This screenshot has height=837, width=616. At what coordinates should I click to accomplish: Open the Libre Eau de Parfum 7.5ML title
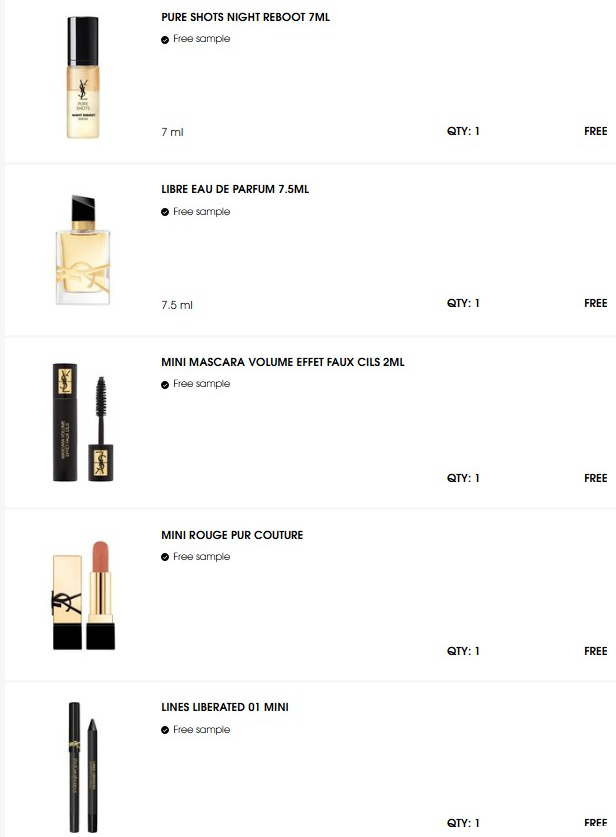234,189
